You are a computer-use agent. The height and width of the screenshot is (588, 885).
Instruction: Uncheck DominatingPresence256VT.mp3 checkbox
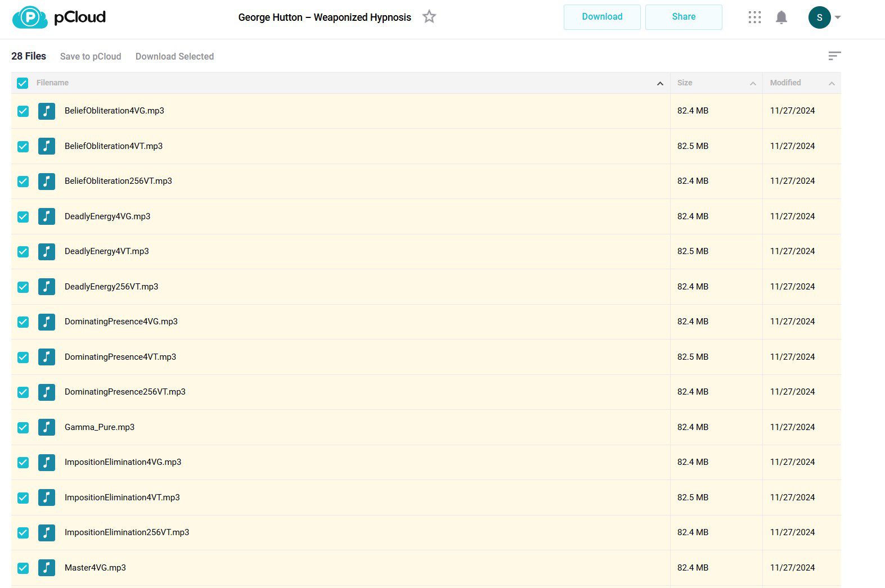pyautogui.click(x=23, y=392)
